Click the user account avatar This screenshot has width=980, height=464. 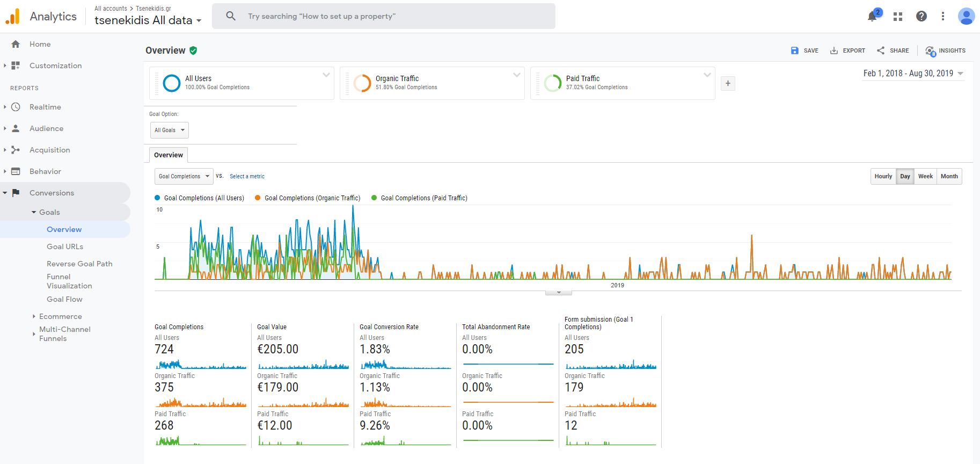coord(966,16)
